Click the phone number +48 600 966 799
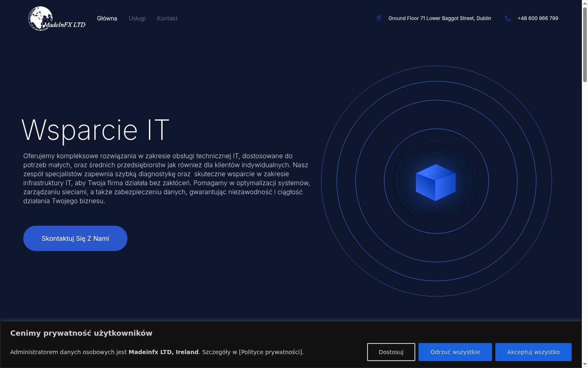This screenshot has width=588, height=368. (x=538, y=18)
